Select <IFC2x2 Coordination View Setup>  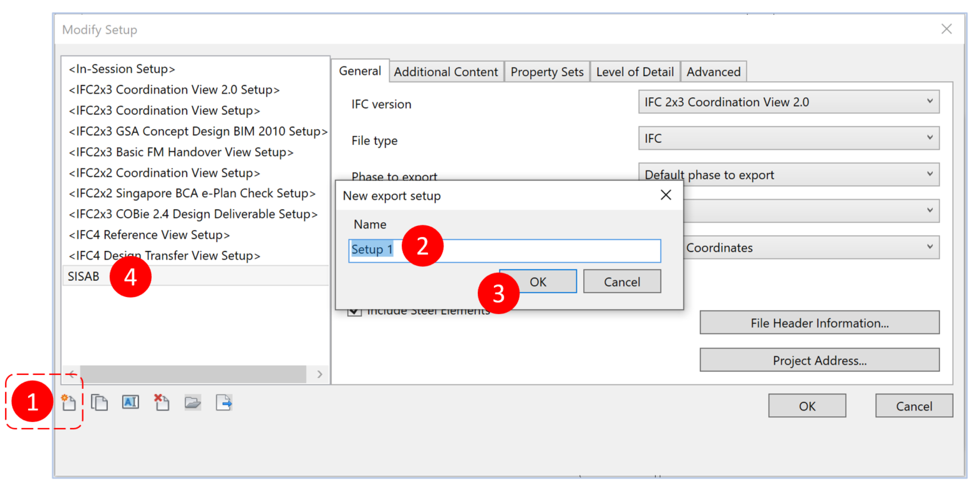(x=164, y=173)
